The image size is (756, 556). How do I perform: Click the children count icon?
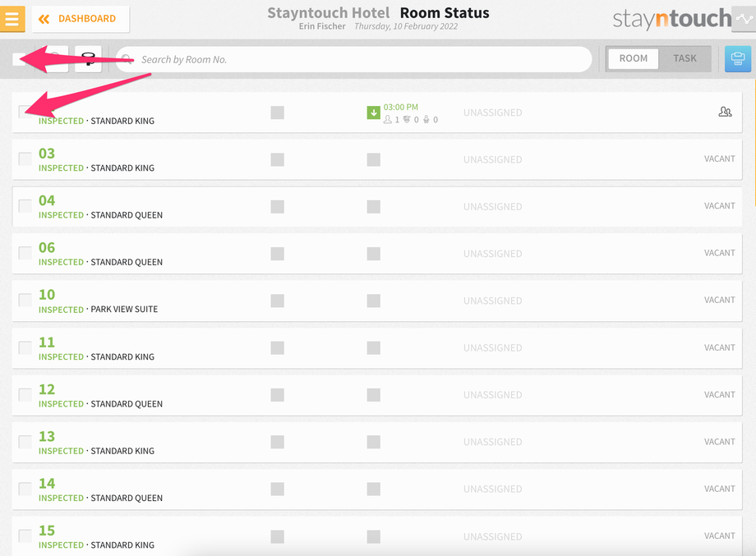pyautogui.click(x=407, y=119)
